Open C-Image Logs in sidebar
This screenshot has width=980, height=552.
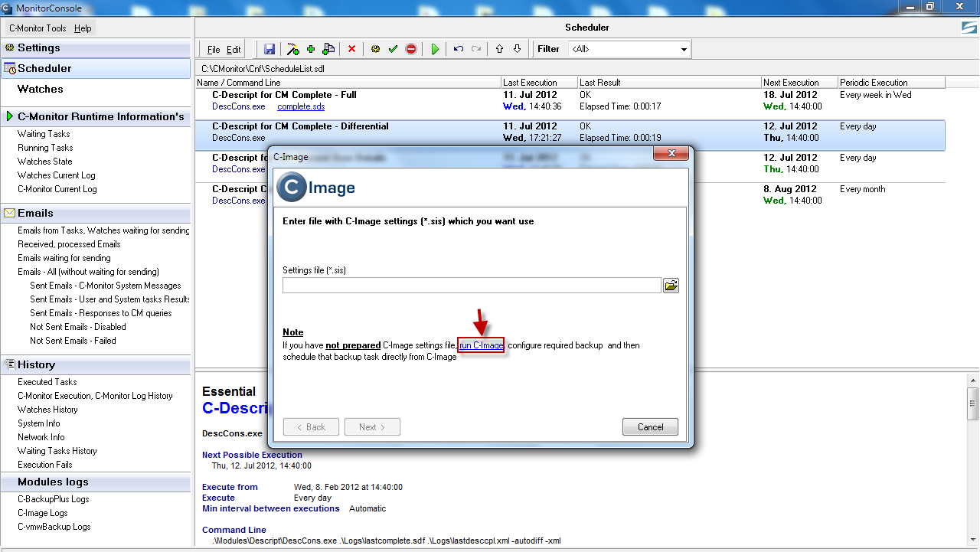point(43,513)
